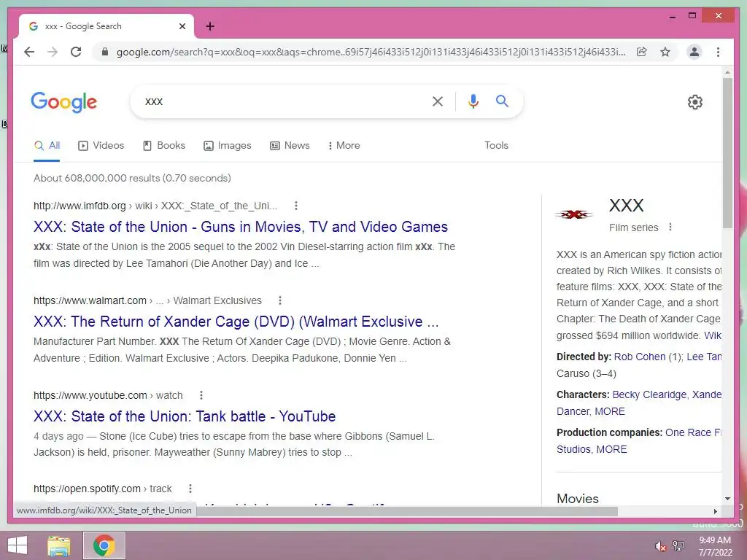This screenshot has width=747, height=560.
Task: Open options for youtube.com result
Action: (x=201, y=395)
